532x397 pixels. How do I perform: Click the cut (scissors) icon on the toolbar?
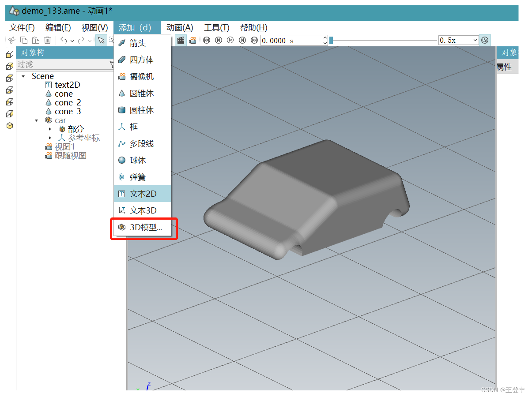[x=11, y=40]
